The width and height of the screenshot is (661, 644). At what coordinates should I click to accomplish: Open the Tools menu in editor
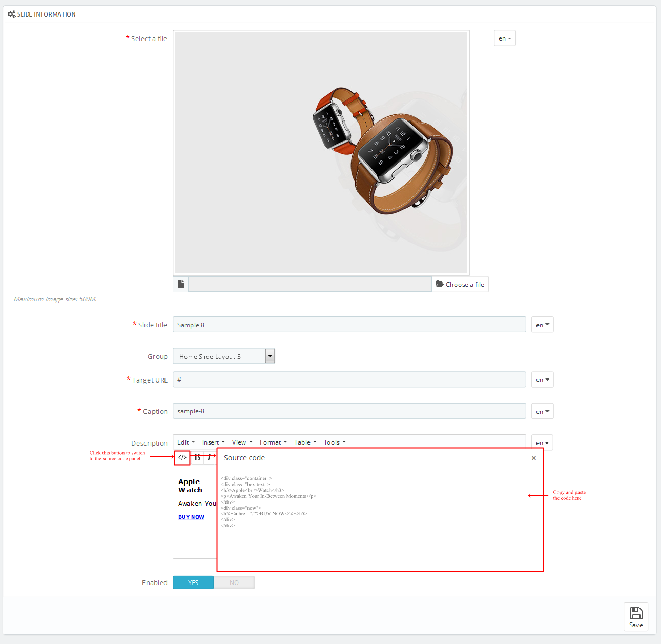pyautogui.click(x=335, y=442)
